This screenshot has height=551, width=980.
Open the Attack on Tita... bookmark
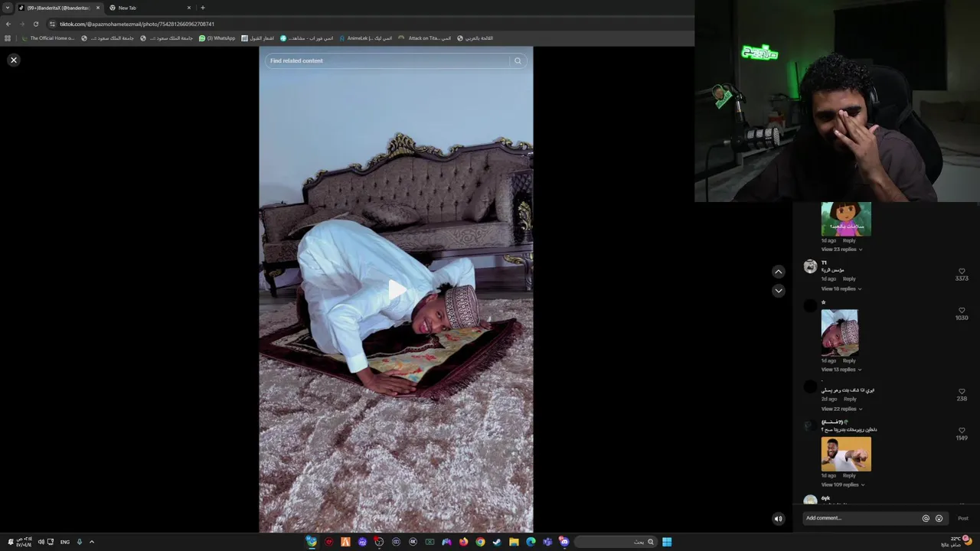pyautogui.click(x=424, y=38)
